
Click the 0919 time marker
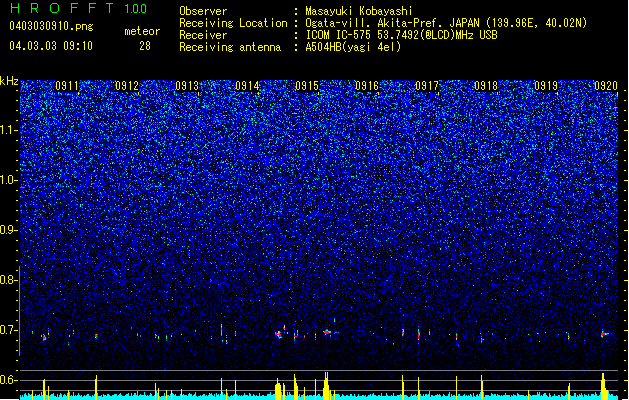546,86
